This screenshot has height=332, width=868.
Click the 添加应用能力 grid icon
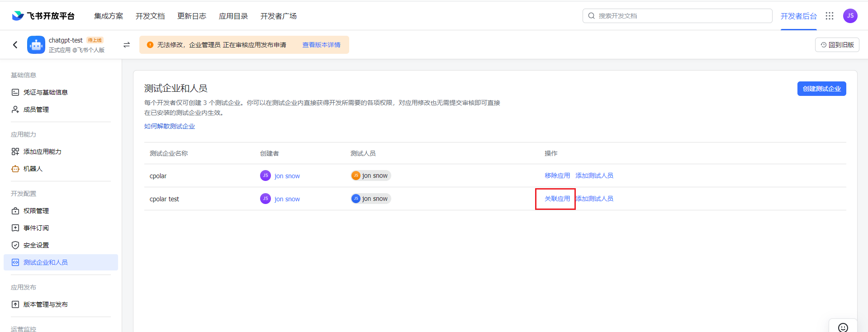point(15,152)
